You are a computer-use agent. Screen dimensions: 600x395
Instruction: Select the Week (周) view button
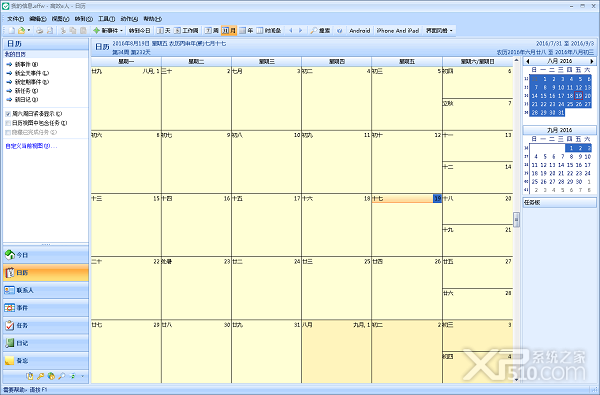click(212, 31)
